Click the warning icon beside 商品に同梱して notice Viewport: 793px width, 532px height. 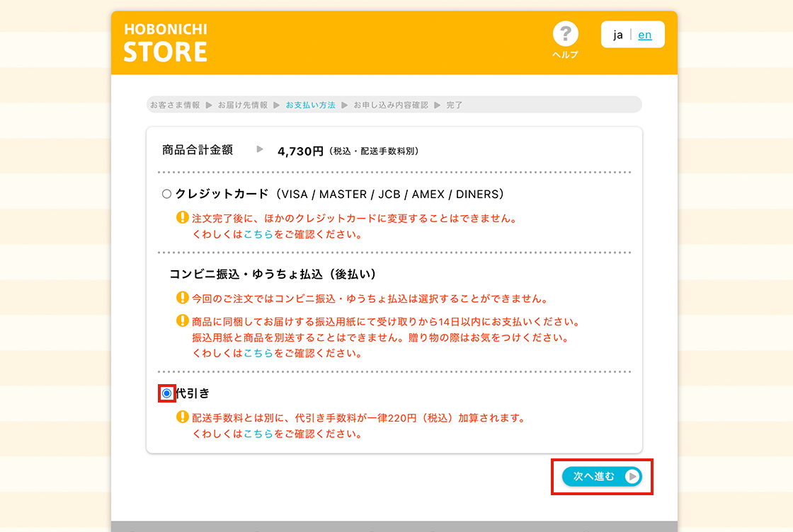coord(182,321)
